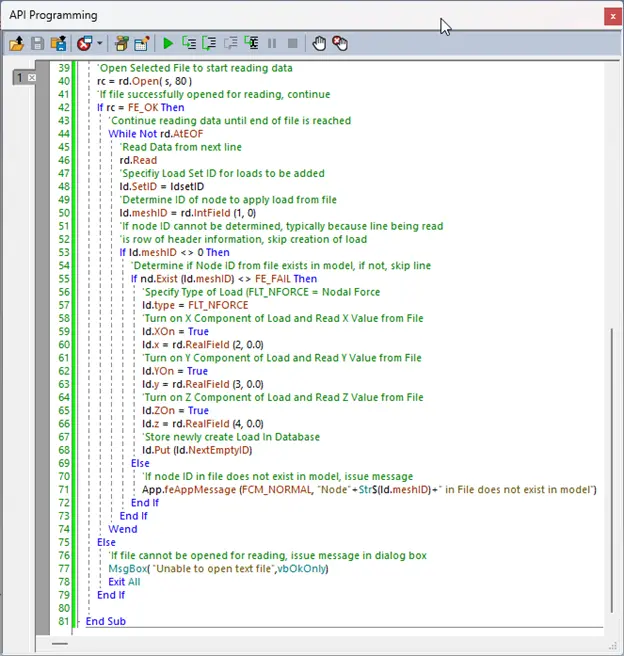Viewport: 624px width, 656px height.
Task: Open a script file with folder icon
Action: pyautogui.click(x=17, y=44)
